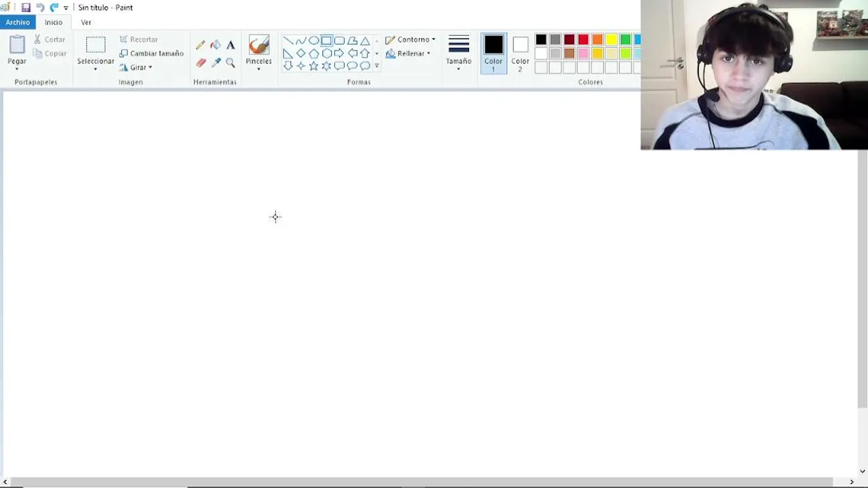
Task: Select the Fill with color bucket tool
Action: (x=216, y=45)
